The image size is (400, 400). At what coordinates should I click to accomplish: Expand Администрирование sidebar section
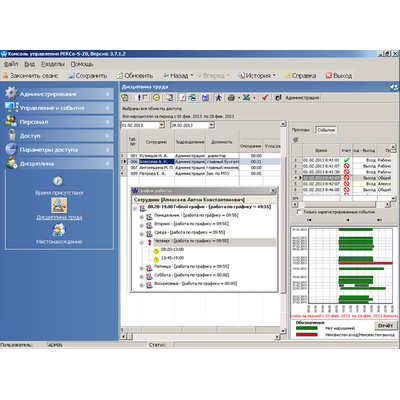[59, 94]
